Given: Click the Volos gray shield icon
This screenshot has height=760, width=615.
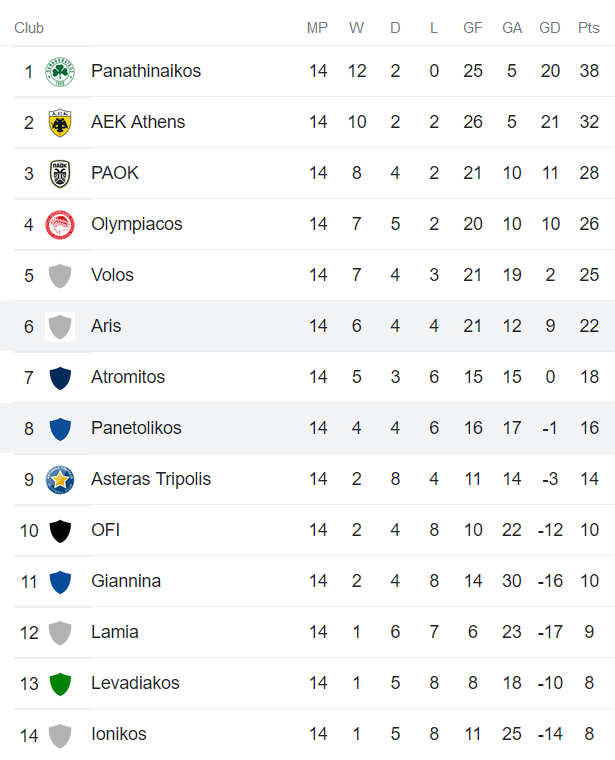Looking at the screenshot, I should click(60, 276).
